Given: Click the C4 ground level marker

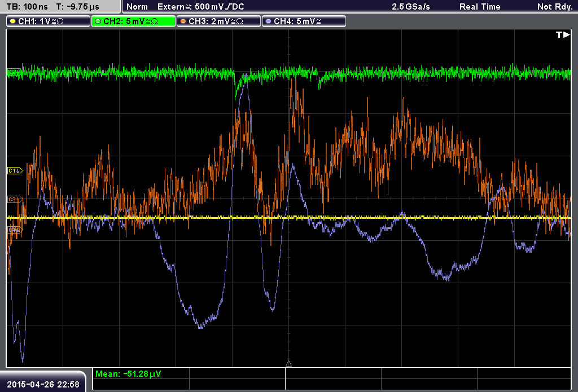Looking at the screenshot, I should (15, 230).
